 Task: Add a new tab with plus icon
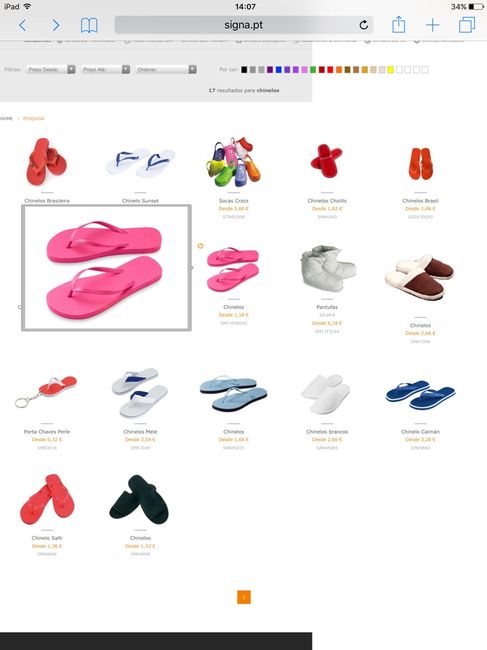click(x=432, y=25)
